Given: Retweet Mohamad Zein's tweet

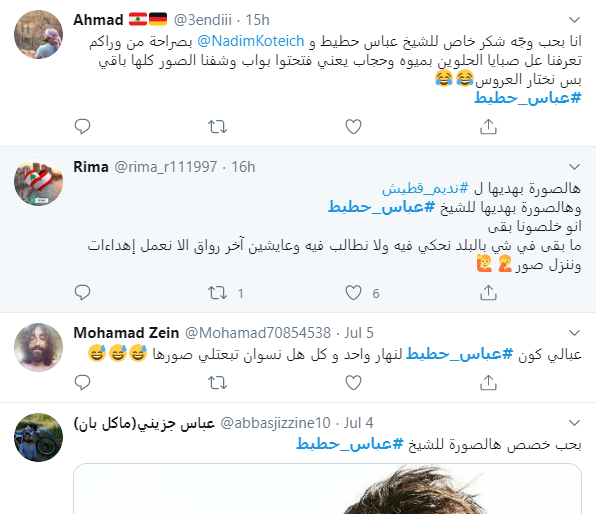Looking at the screenshot, I should tap(217, 382).
